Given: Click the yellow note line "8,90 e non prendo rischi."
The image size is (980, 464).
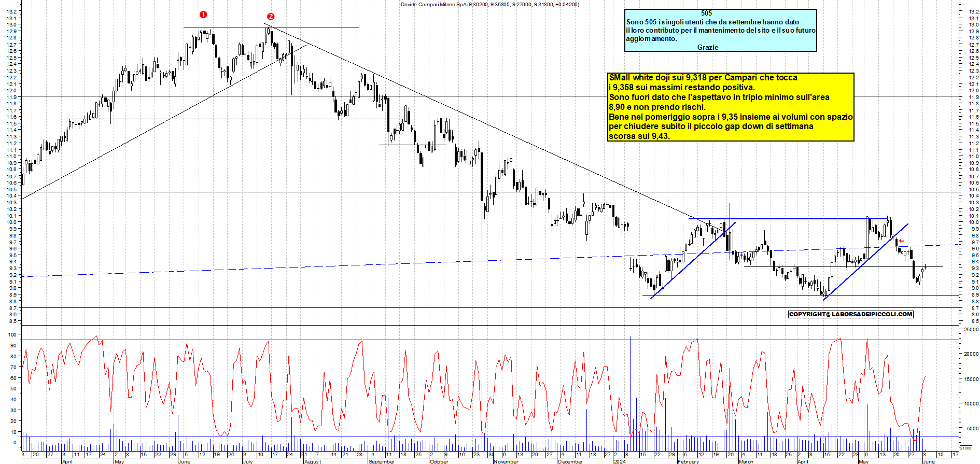Looking at the screenshot, I should 657,107.
